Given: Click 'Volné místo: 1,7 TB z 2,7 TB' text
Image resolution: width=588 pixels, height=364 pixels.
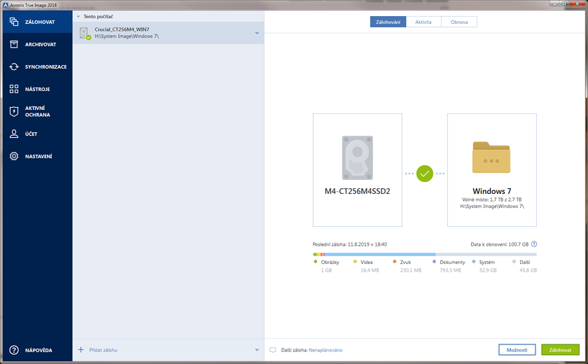Looking at the screenshot, I should click(491, 199).
